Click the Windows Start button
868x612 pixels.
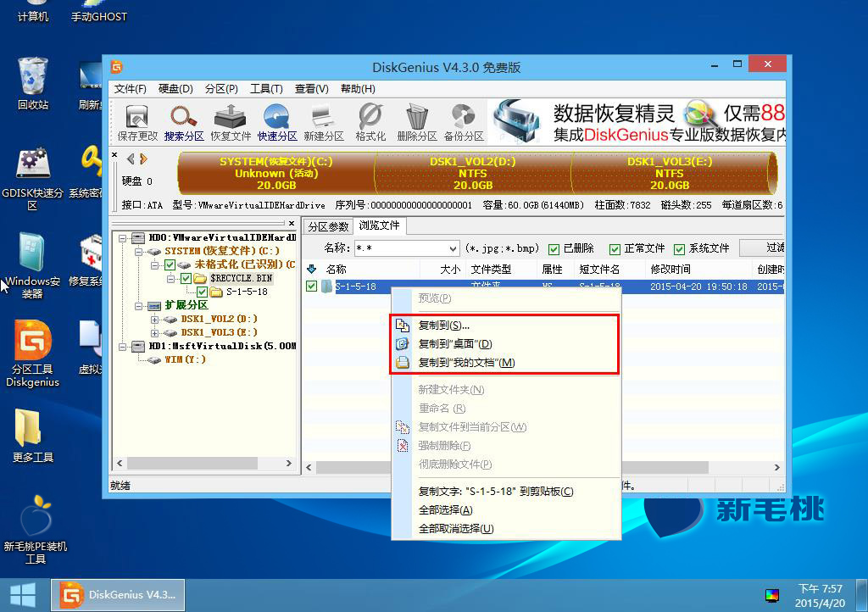tap(23, 595)
